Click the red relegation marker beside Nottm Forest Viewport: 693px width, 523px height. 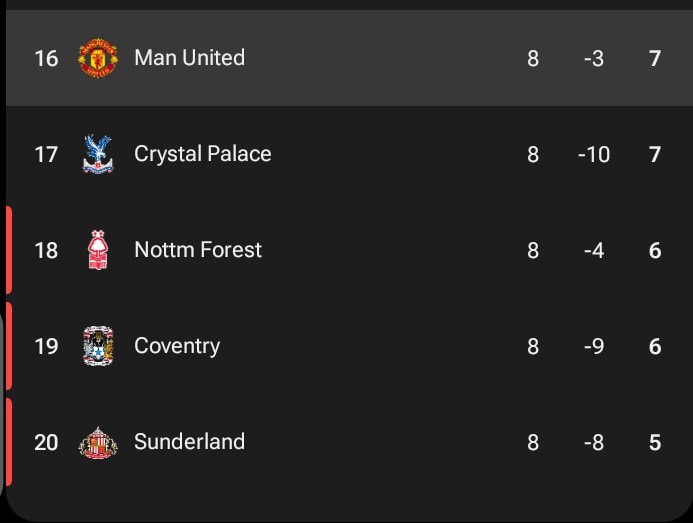pos(9,250)
